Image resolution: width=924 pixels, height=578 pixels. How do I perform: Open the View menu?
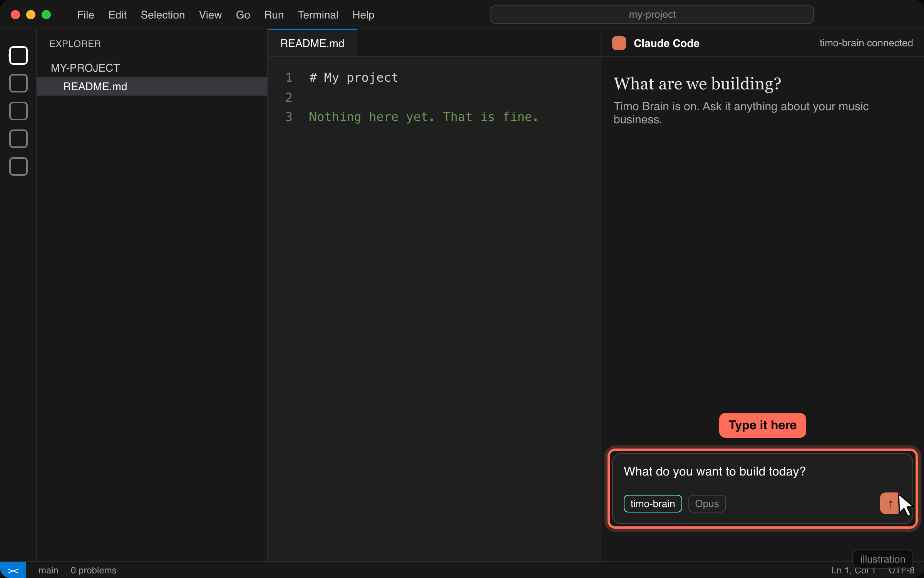pos(210,15)
